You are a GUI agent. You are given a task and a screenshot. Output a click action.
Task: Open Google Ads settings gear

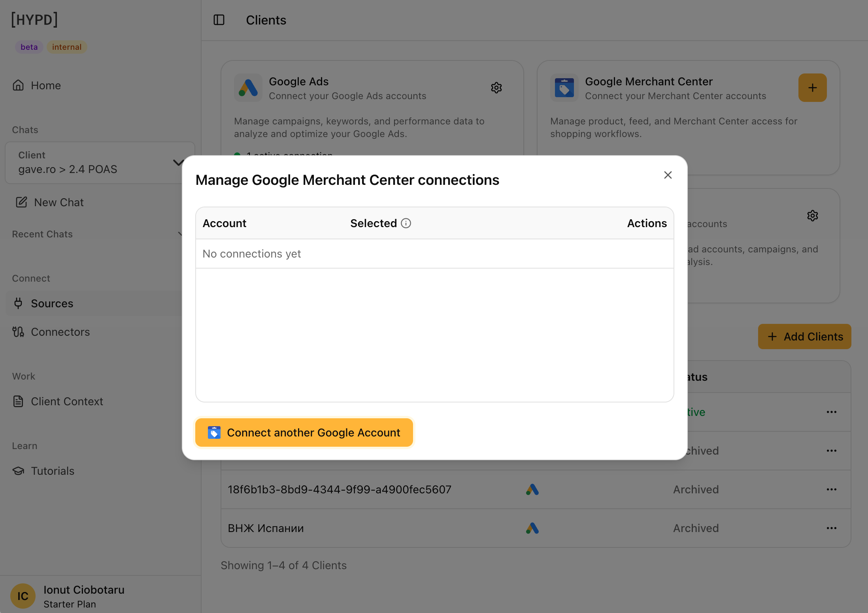[x=496, y=88]
